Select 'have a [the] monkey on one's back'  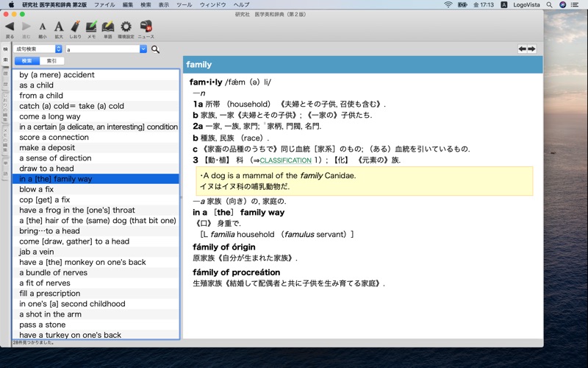(96, 262)
